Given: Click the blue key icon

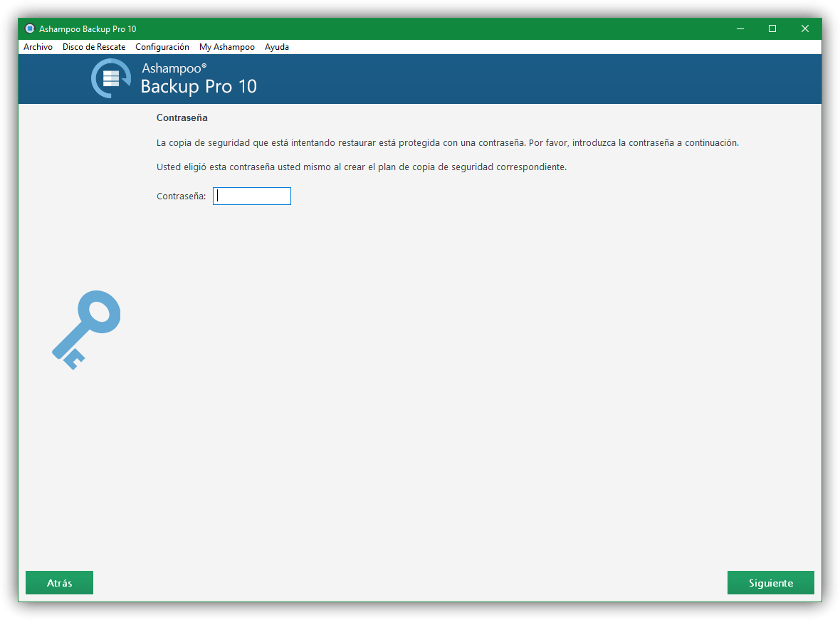Looking at the screenshot, I should [86, 330].
